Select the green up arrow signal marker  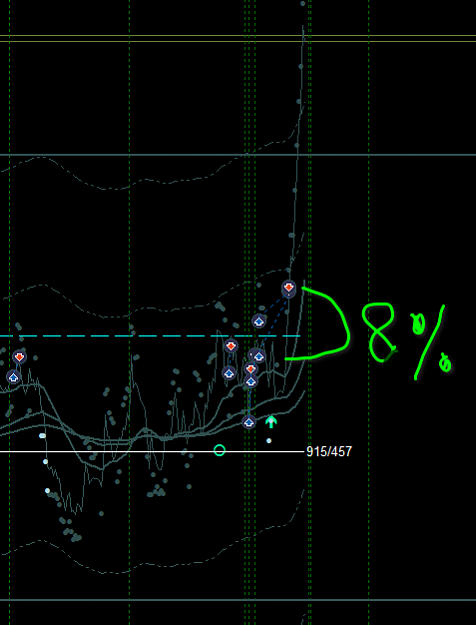[x=271, y=421]
